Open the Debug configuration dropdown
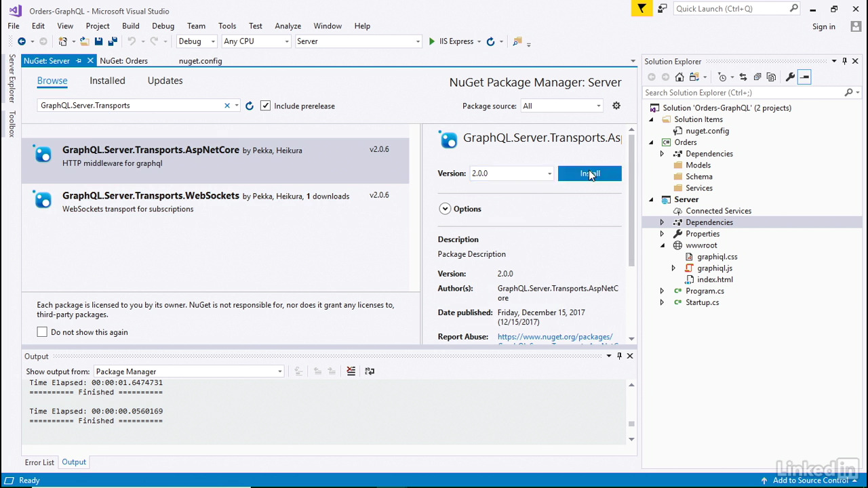The image size is (868, 488). coord(197,41)
